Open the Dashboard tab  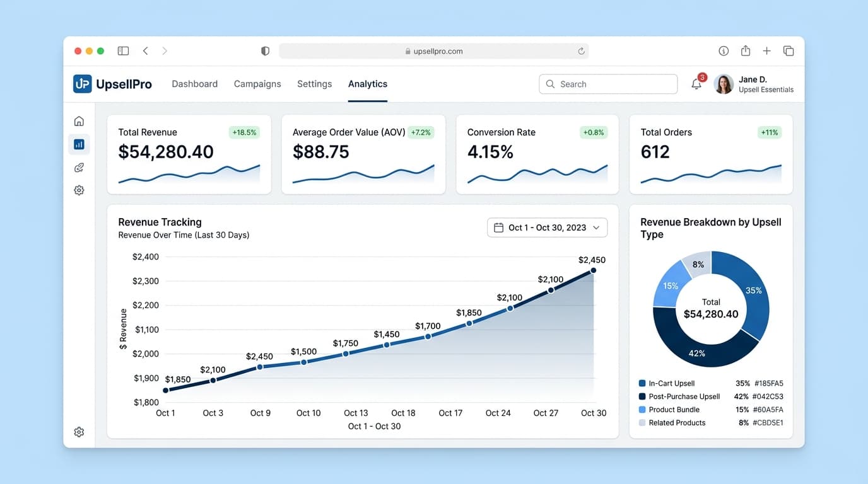click(x=195, y=84)
